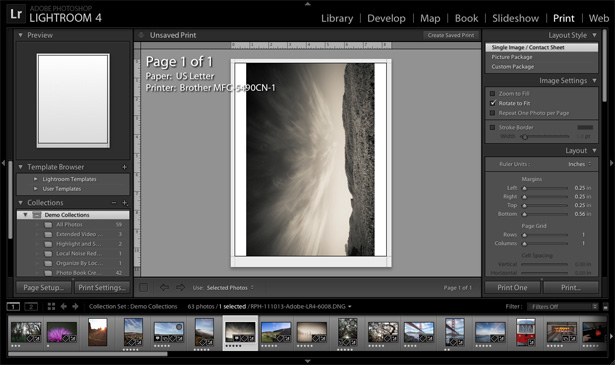Click the remove collection minus icon
Image resolution: width=615 pixels, height=365 pixels.
[114, 203]
